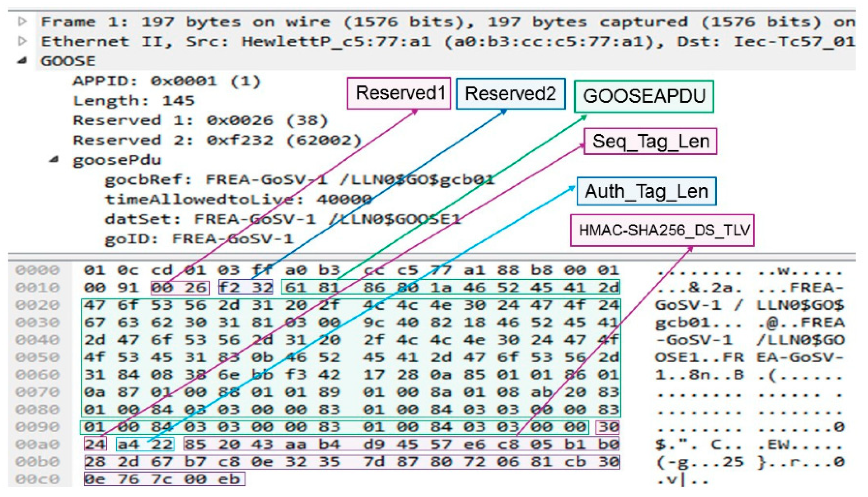Select the gocbRef field row
This screenshot has width=868, height=497.
(x=298, y=180)
